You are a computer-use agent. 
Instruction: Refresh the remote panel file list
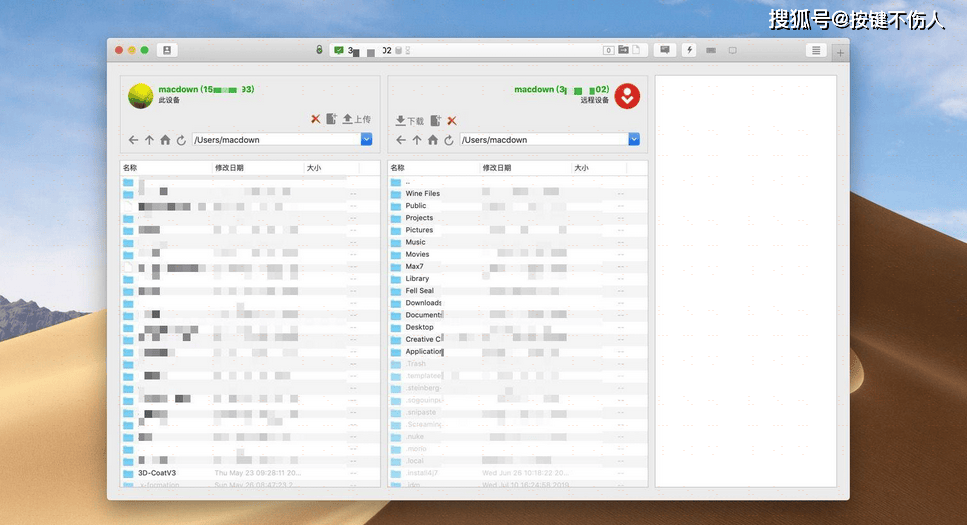coord(449,140)
